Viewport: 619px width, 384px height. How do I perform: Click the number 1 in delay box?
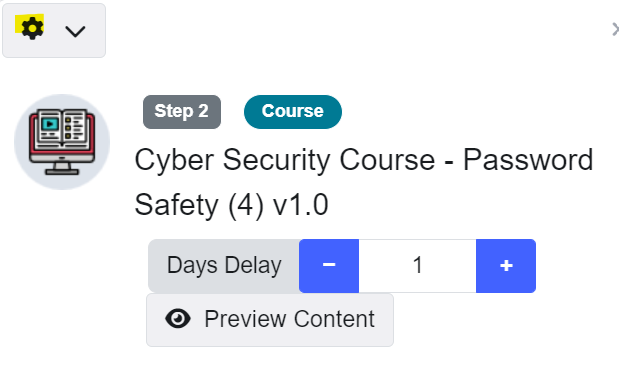pos(418,265)
